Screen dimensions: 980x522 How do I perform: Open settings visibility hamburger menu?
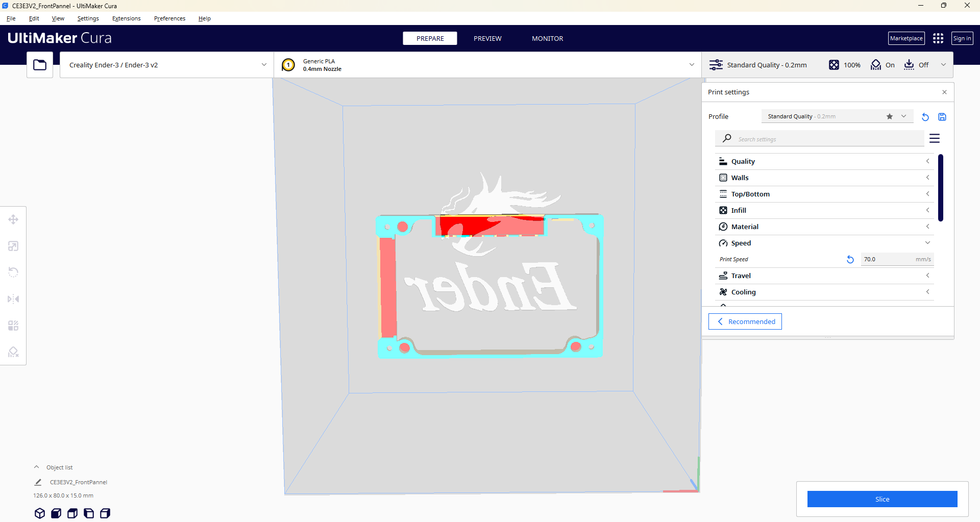coord(935,138)
